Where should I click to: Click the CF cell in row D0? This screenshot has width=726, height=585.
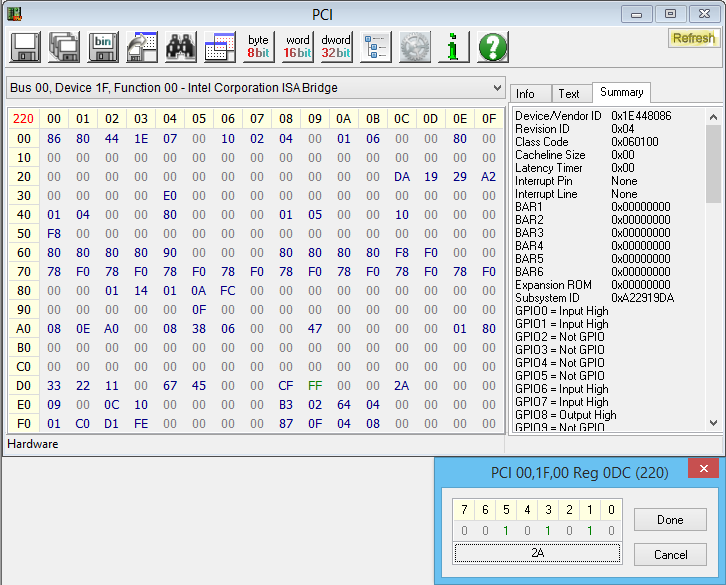[286, 385]
